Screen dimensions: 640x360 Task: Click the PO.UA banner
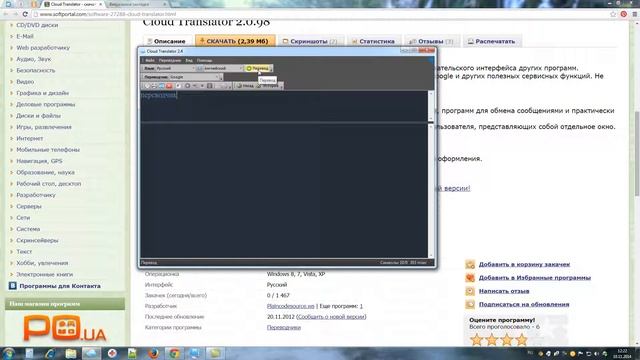(x=64, y=328)
